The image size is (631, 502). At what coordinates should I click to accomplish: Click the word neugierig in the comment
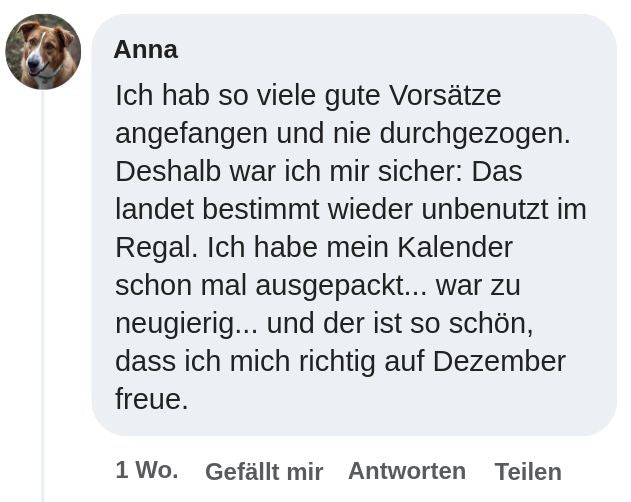click(x=174, y=324)
